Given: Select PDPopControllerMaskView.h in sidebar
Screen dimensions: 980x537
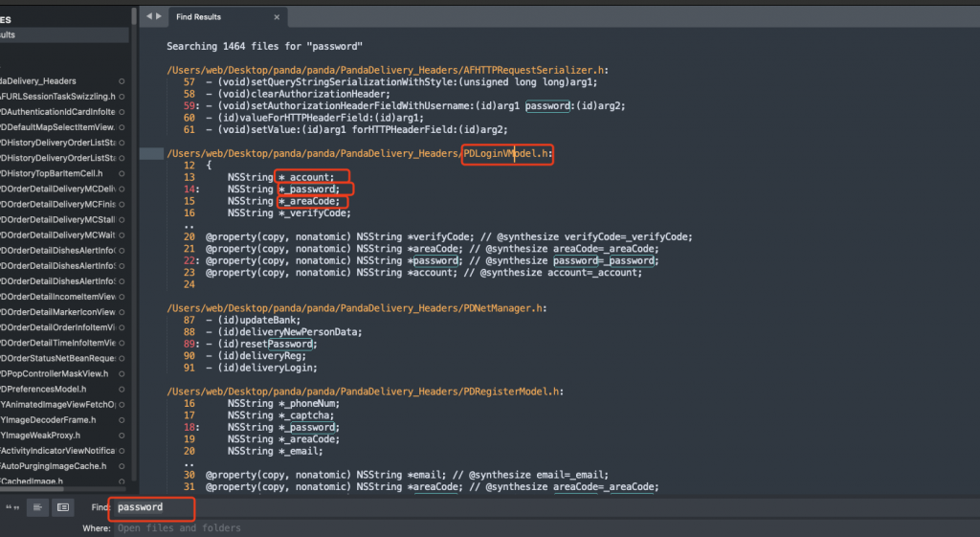Looking at the screenshot, I should [56, 373].
